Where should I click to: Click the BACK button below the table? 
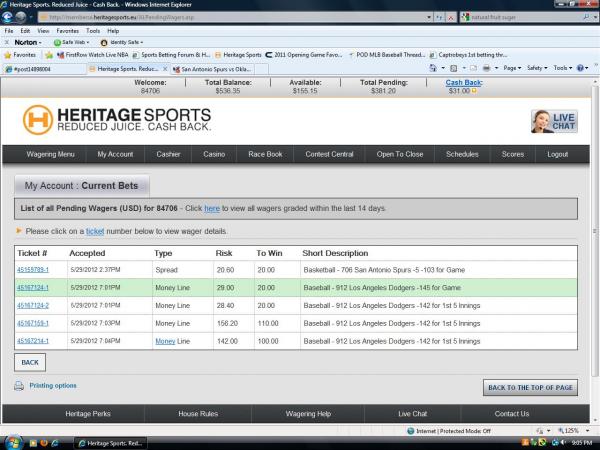(30, 362)
